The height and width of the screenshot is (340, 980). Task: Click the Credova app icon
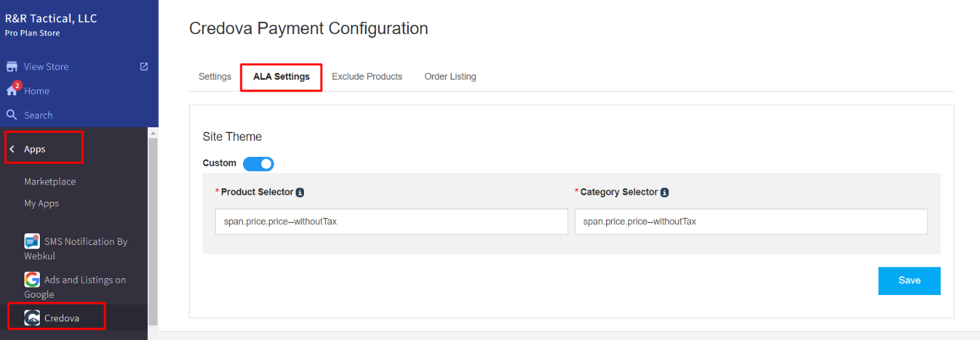tap(32, 318)
